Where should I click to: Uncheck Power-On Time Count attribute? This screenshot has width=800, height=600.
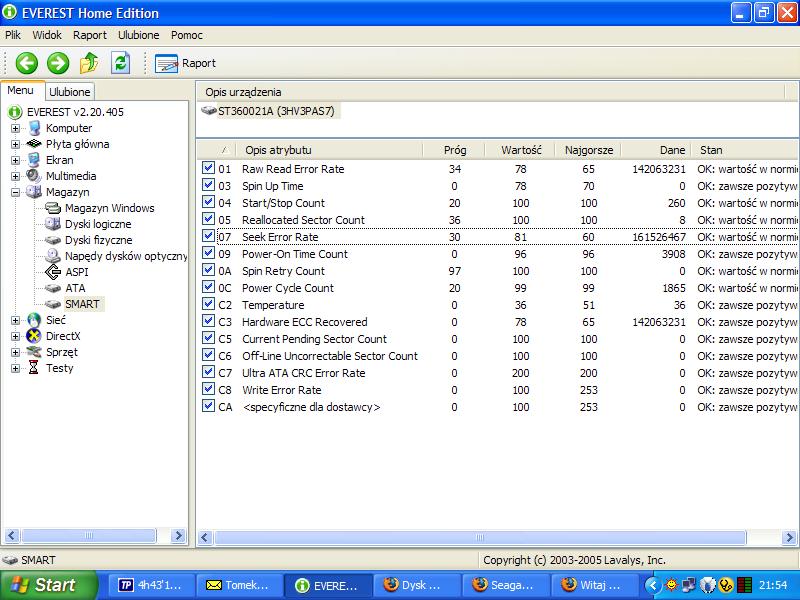tap(208, 253)
